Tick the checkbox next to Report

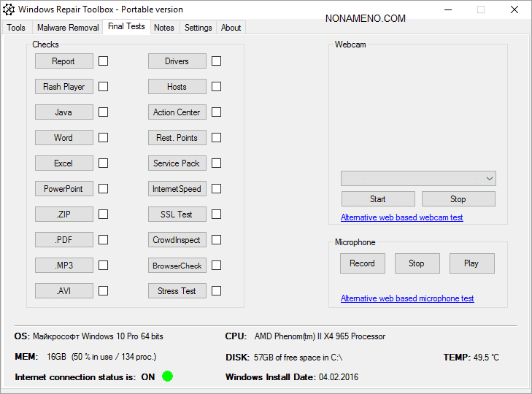104,61
